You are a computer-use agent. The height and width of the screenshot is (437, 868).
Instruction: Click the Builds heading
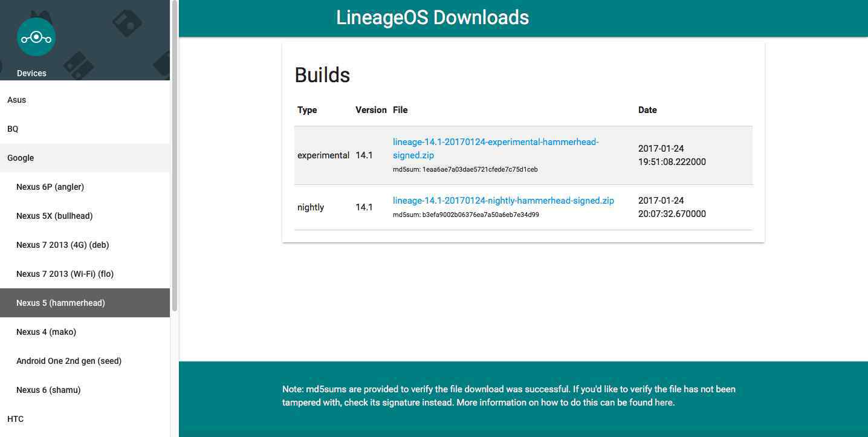[x=322, y=75]
